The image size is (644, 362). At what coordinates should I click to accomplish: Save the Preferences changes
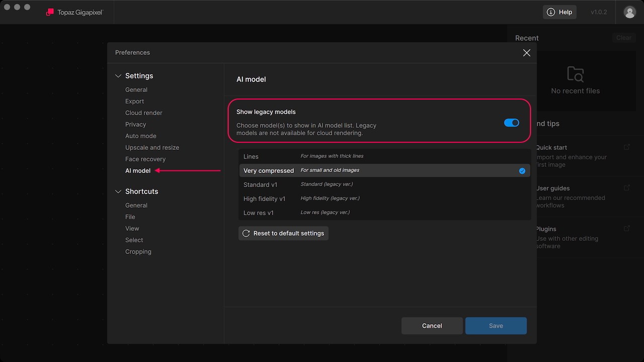496,326
